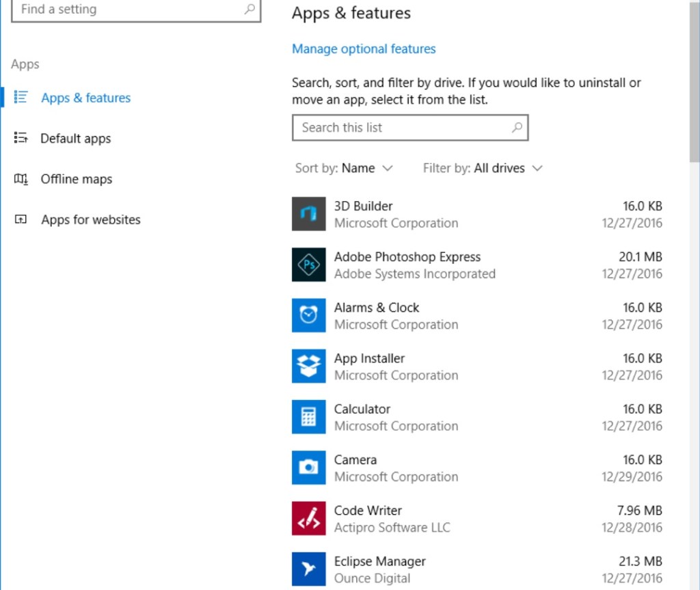Select the Alarms & Clock icon

(309, 315)
